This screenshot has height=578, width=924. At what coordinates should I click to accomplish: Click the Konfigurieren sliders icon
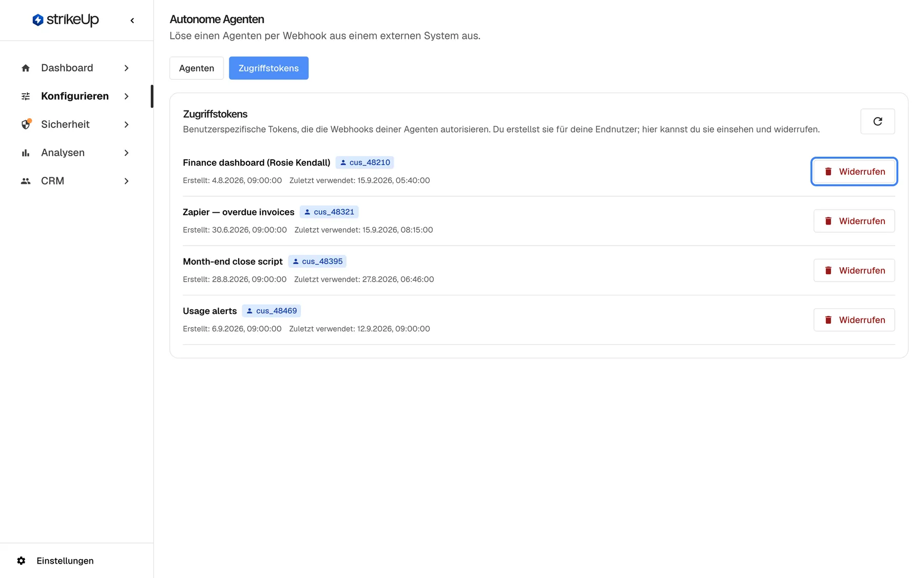(x=26, y=96)
